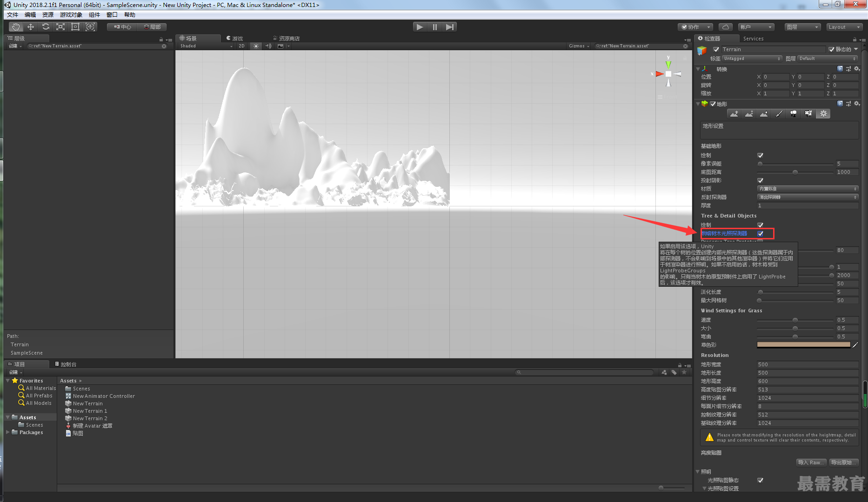Open the 反射探测器 dropdown
The height and width of the screenshot is (502, 868).
click(x=808, y=197)
